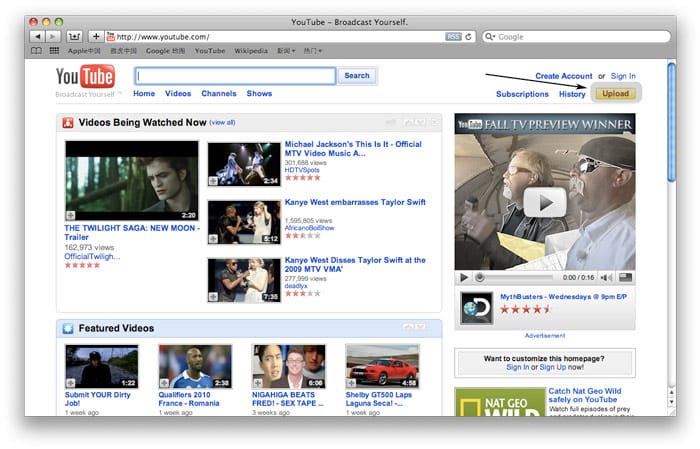This screenshot has height=449, width=700.
Task: Open the Twilight New Moon trailer thumbnail
Action: [132, 181]
